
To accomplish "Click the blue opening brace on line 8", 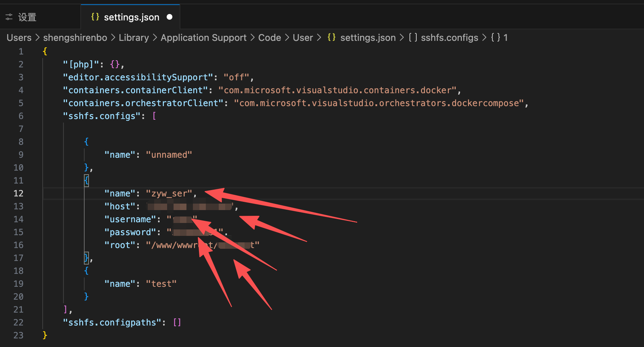I will click(x=86, y=142).
